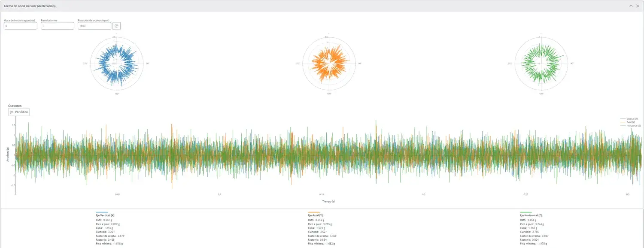Close the Forma de onda circular panel

[x=638, y=6]
